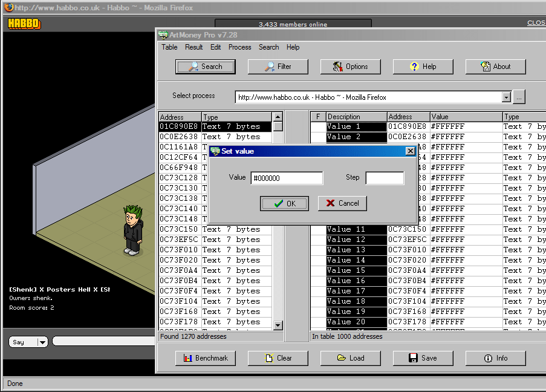Click the Description column header
Viewport: 546px width, 392px height.
point(357,117)
